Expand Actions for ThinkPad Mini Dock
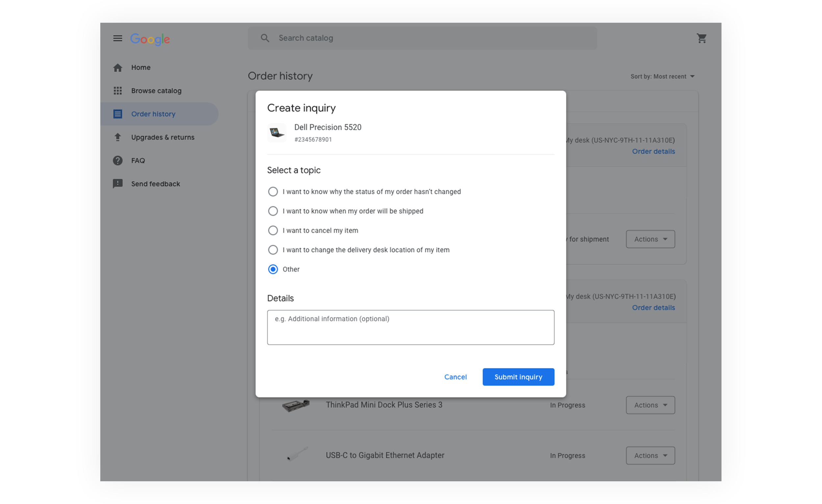 pyautogui.click(x=650, y=405)
